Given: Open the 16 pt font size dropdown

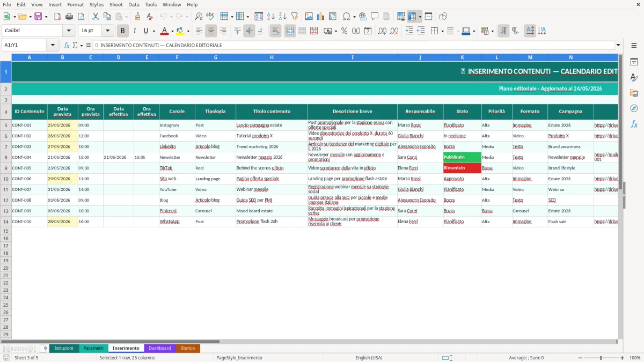Looking at the screenshot, I should pyautogui.click(x=108, y=31).
